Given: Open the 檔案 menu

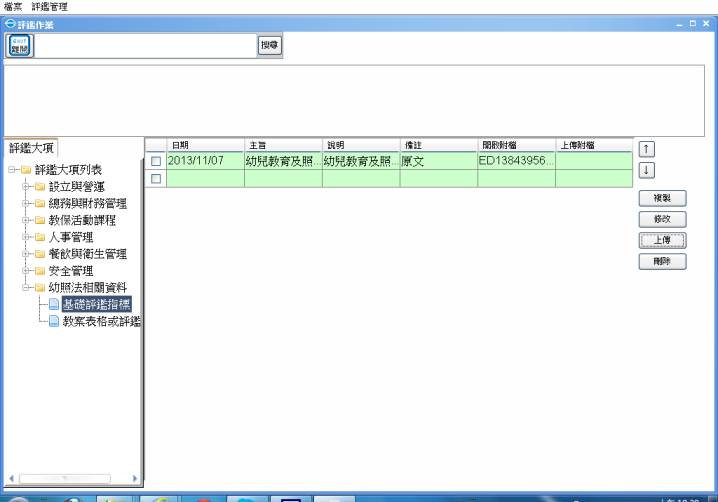Looking at the screenshot, I should (x=13, y=6).
